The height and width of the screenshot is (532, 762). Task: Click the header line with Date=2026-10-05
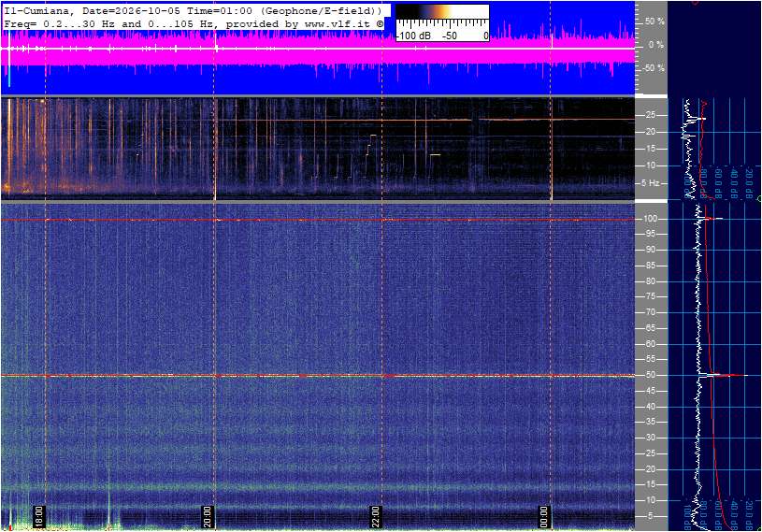192,10
